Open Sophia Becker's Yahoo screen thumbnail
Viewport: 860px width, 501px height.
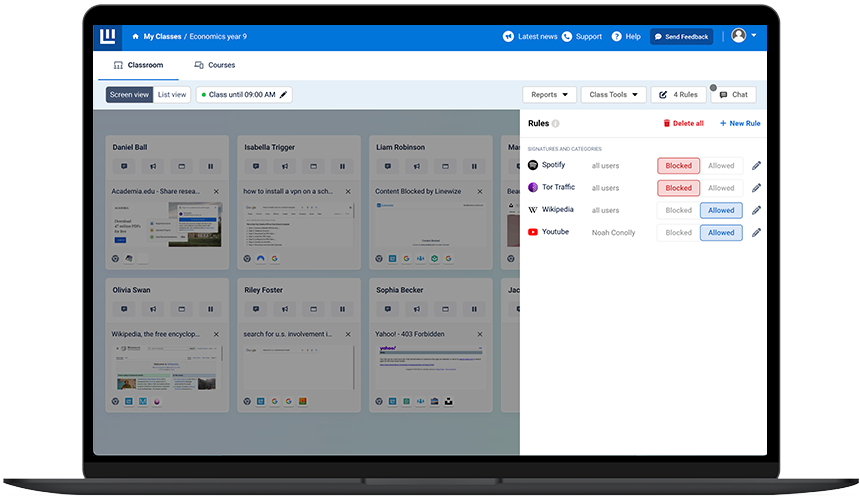point(431,367)
